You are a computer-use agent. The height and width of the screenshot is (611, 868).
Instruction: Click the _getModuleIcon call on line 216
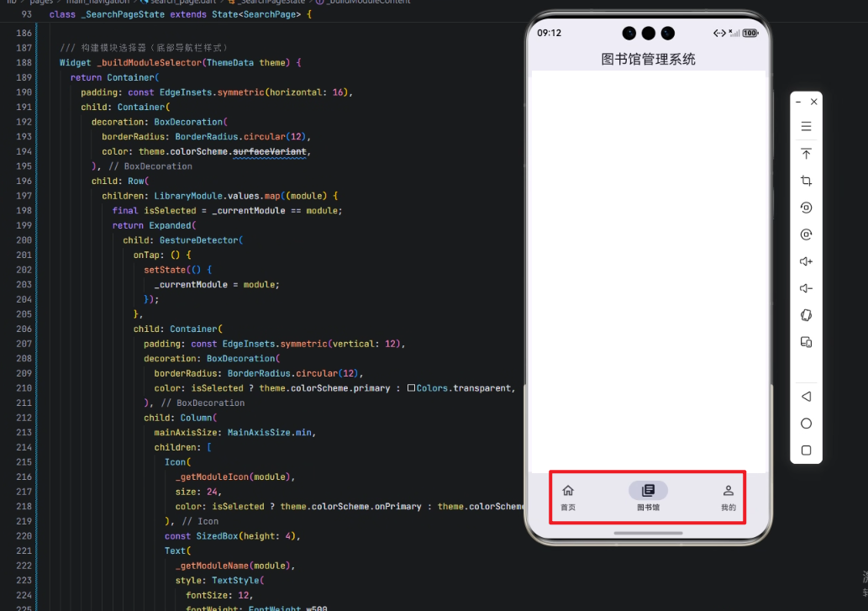[212, 477]
